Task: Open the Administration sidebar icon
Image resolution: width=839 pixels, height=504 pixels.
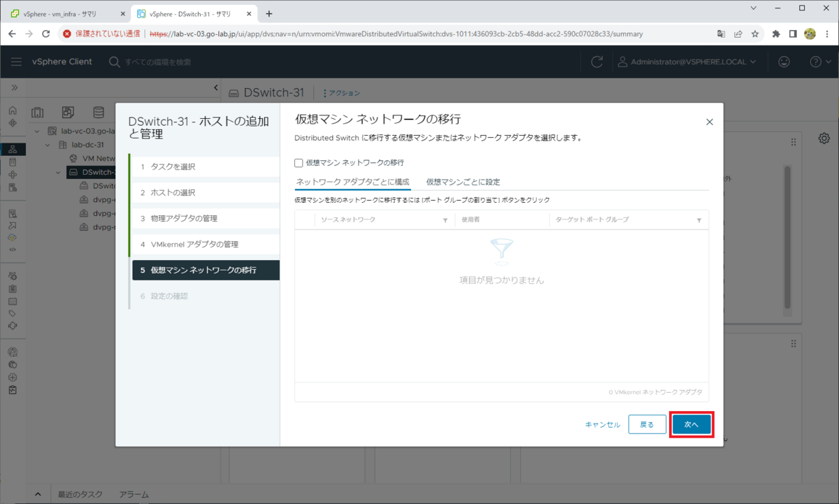Action: [13, 275]
